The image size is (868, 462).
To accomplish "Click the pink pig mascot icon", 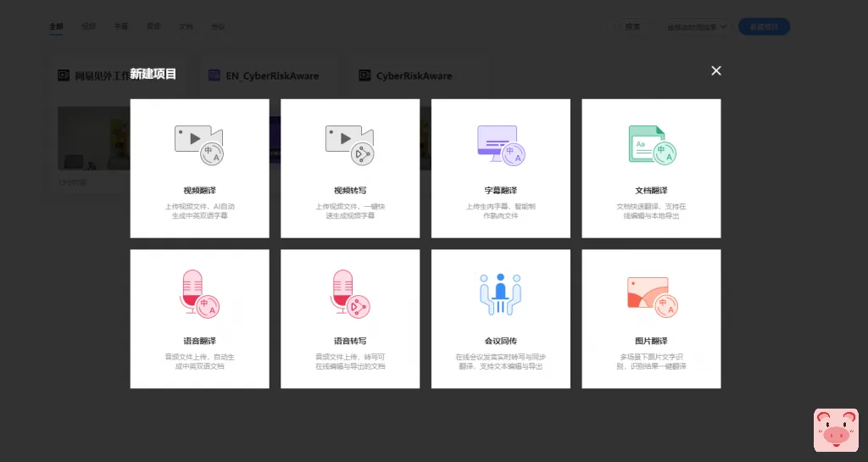I will (836, 431).
